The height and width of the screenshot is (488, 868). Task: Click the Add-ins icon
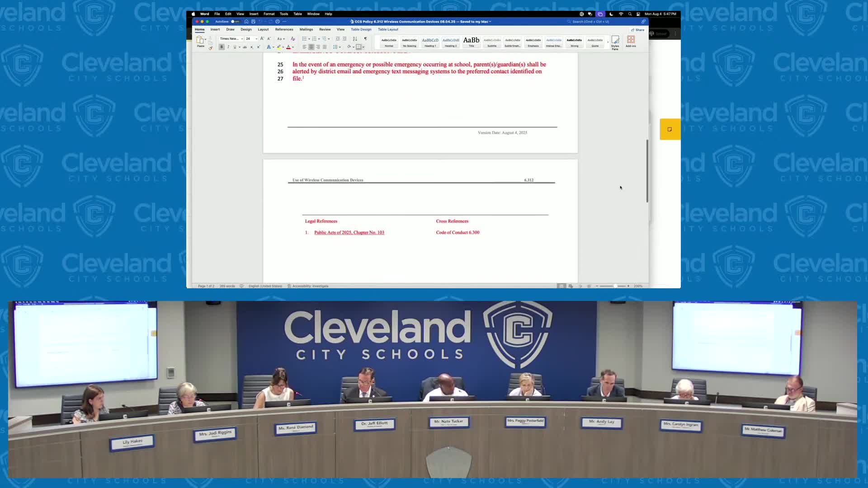point(631,42)
